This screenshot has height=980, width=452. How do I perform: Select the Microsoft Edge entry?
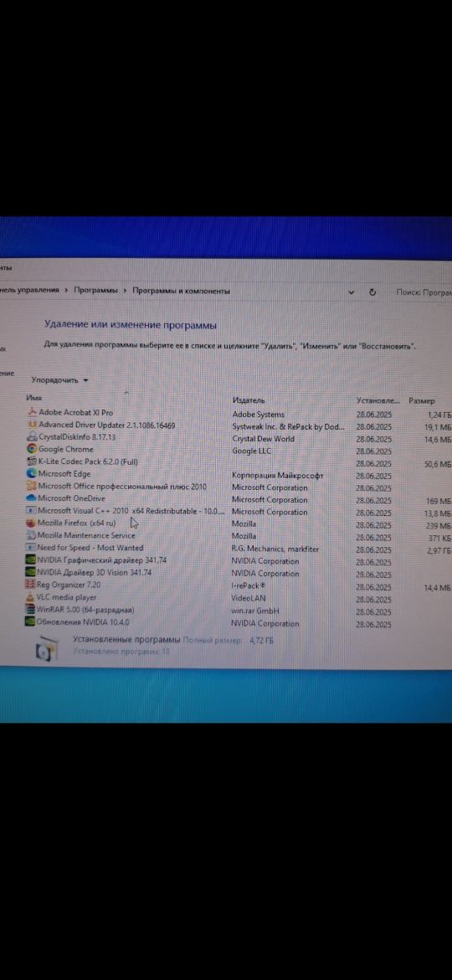64,474
